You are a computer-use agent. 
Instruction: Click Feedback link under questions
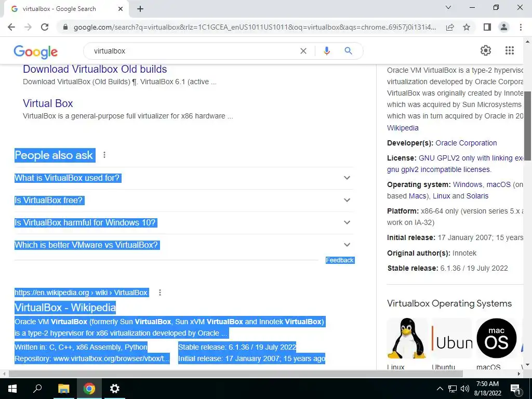[x=340, y=260]
